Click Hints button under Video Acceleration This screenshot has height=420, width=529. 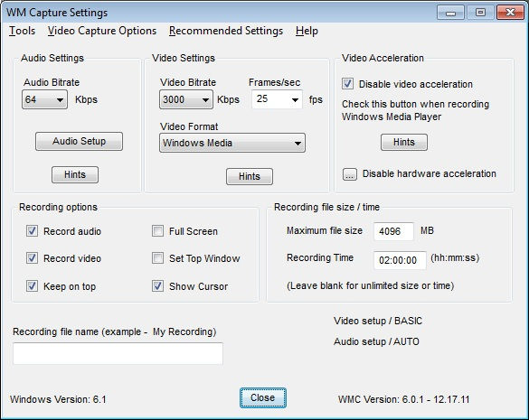pyautogui.click(x=404, y=142)
